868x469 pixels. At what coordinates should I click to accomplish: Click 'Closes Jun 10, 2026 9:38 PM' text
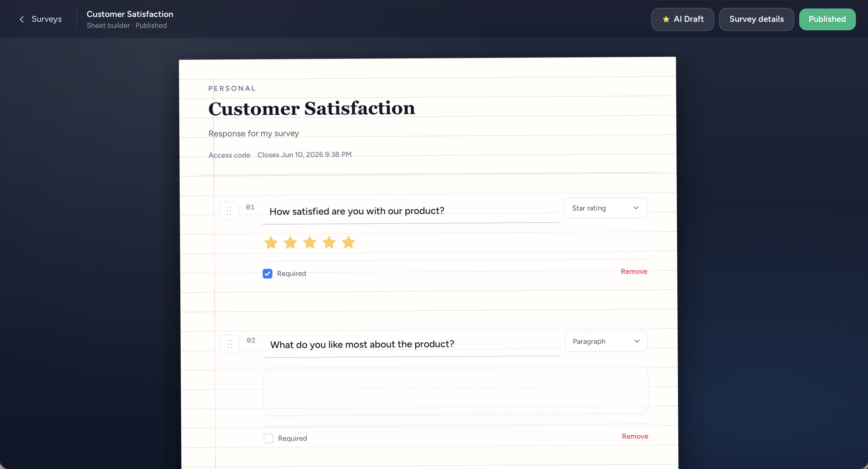click(304, 155)
